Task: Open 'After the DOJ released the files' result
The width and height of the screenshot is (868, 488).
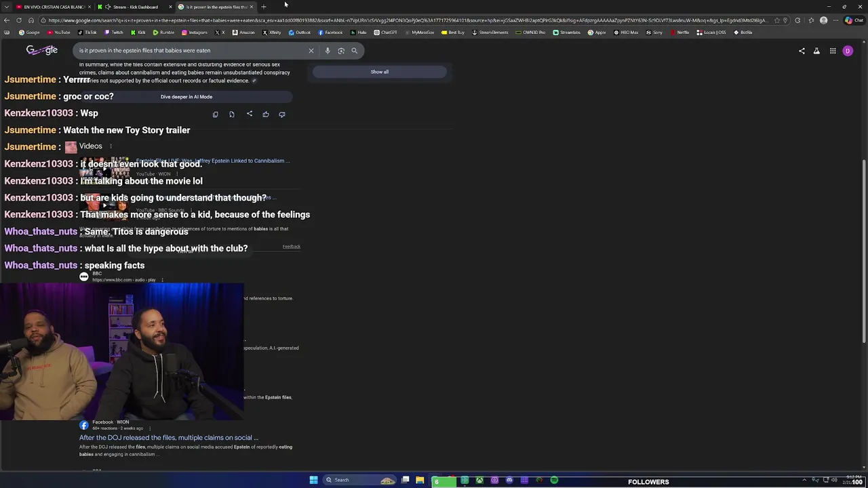Action: [x=169, y=438]
